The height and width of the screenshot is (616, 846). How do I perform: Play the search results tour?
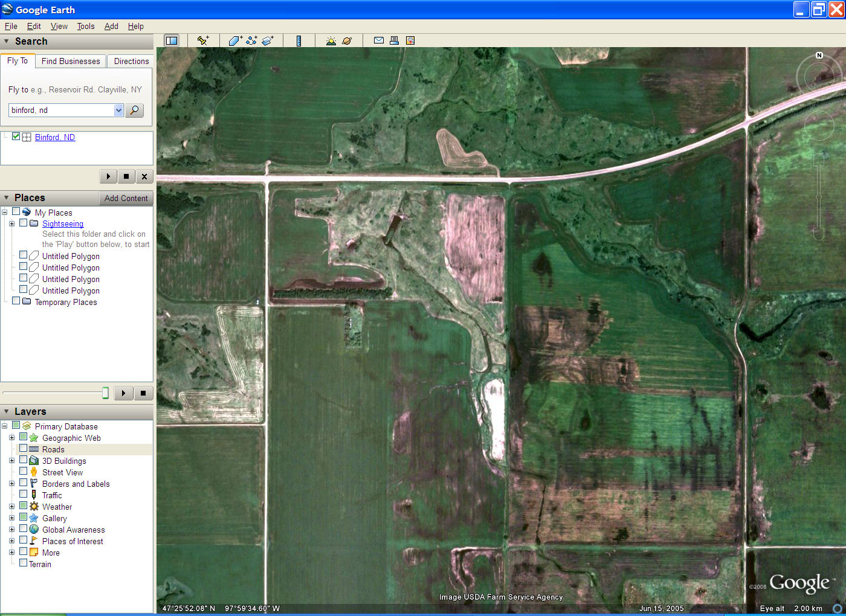pyautogui.click(x=108, y=176)
